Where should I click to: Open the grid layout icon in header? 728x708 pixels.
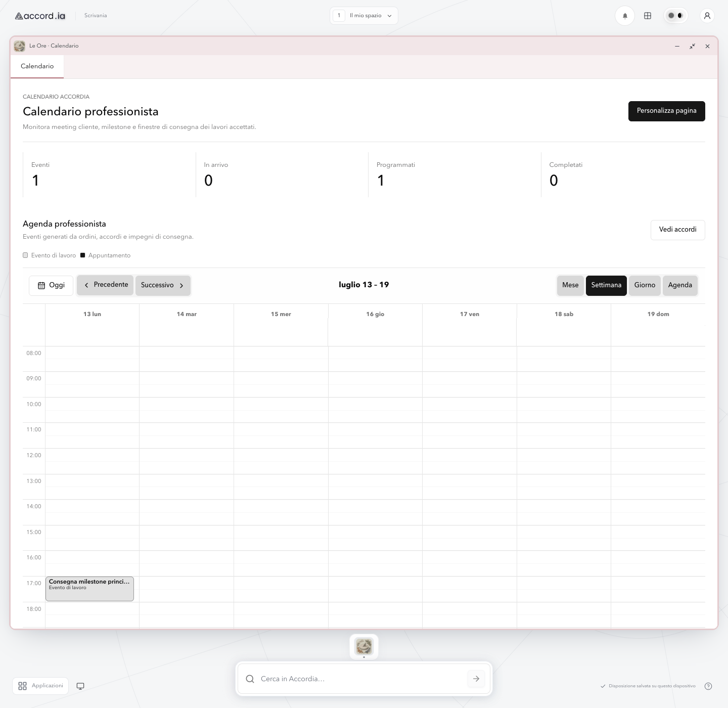click(x=648, y=16)
